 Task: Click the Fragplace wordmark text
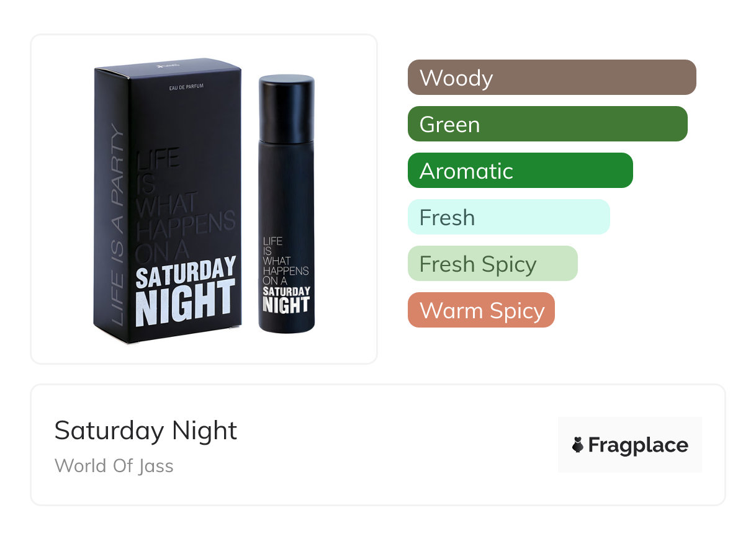tap(638, 445)
